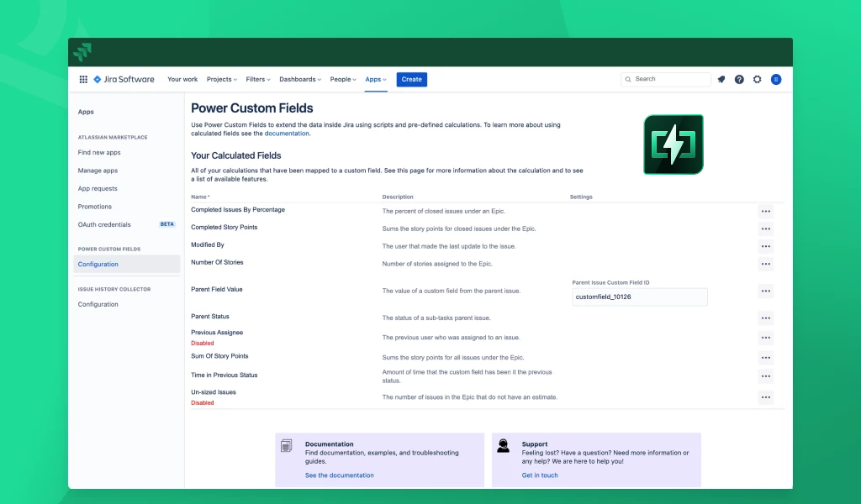Open more options for Modified By
Screen dimensions: 861x504
coord(765,246)
